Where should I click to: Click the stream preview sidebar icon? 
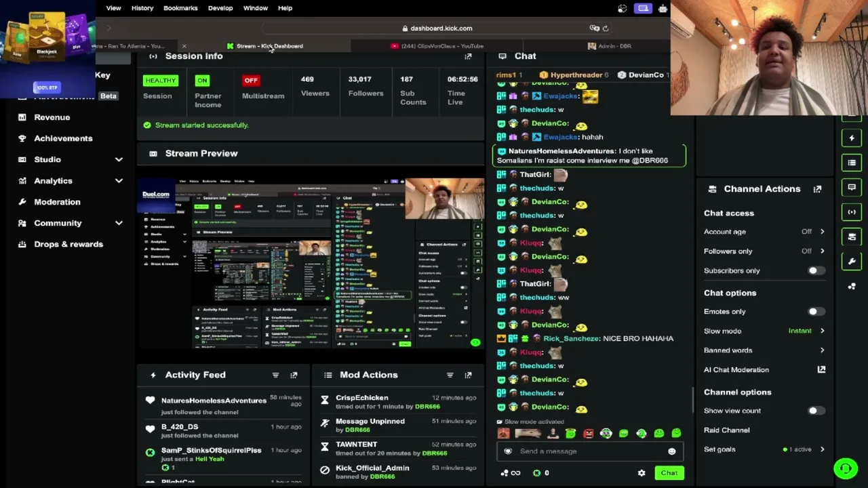(852, 212)
